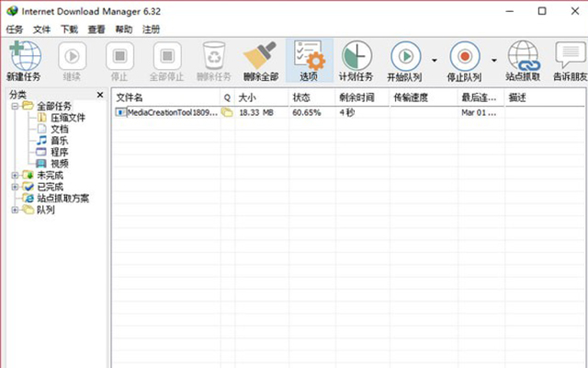The width and height of the screenshot is (588, 368).
Task: Click the queue folder icon in the download row
Action: (x=227, y=112)
